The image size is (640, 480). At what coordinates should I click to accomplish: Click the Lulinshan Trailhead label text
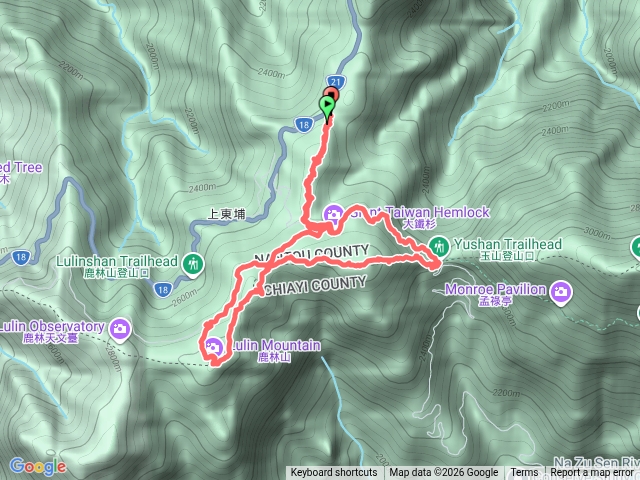point(117,261)
